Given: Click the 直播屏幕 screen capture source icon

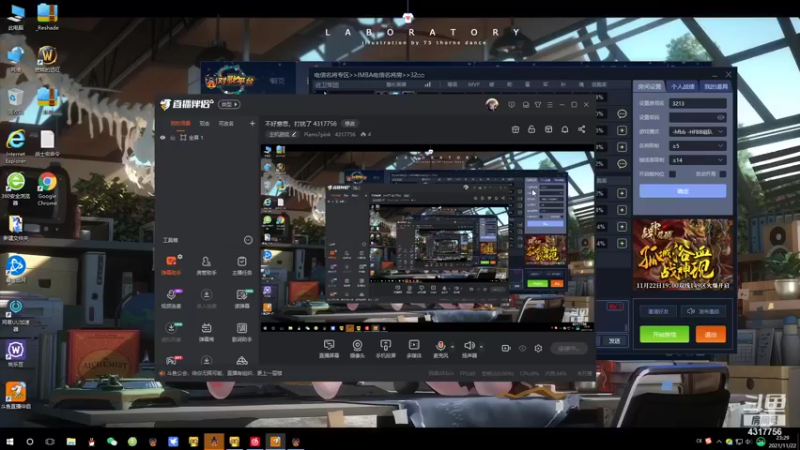Looking at the screenshot, I should tap(329, 349).
